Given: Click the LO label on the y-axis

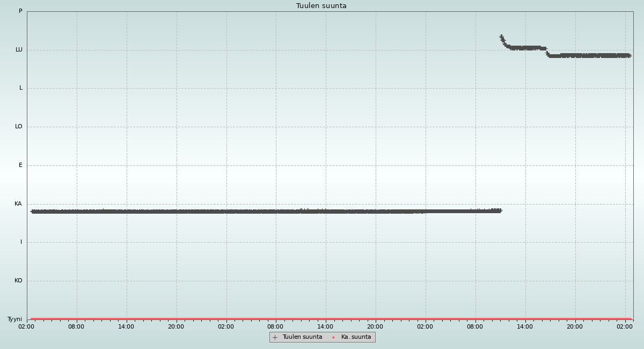Looking at the screenshot, I should tap(19, 127).
